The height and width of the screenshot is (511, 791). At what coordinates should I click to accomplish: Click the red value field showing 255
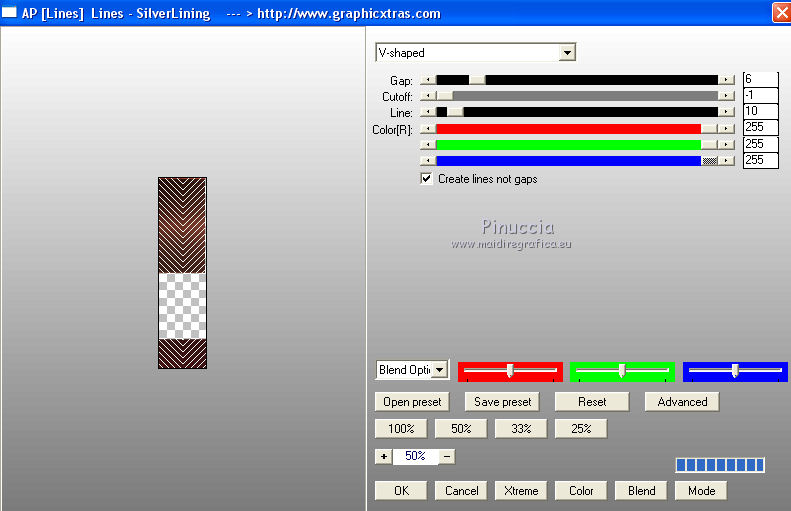pyautogui.click(x=761, y=127)
